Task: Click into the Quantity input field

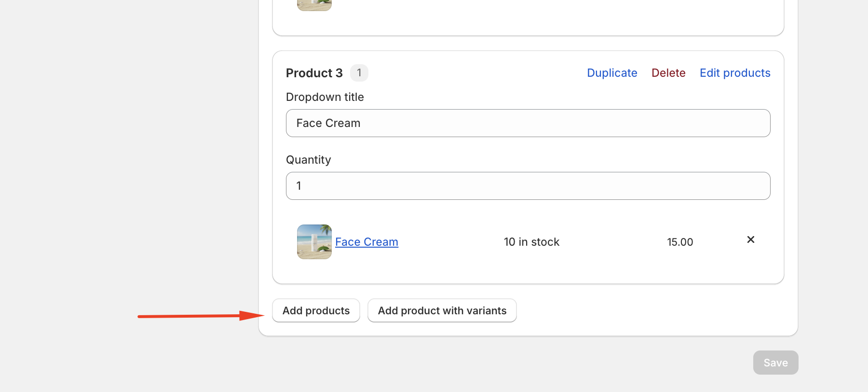Action: click(528, 186)
